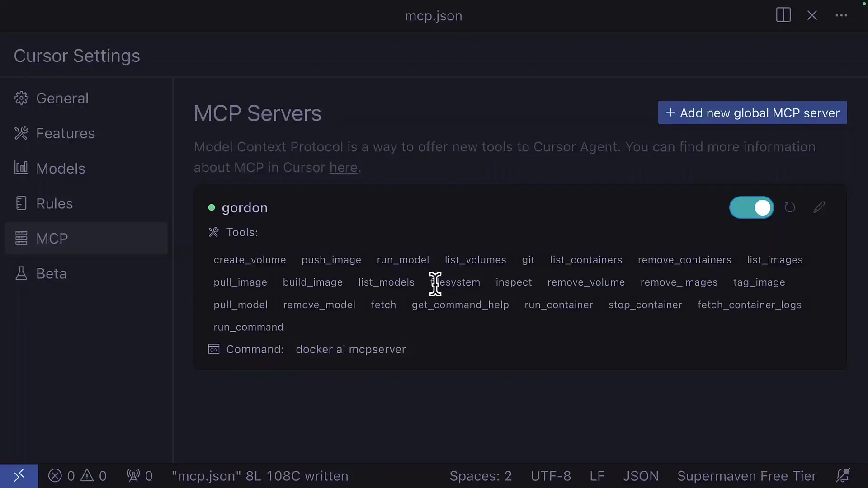Image resolution: width=868 pixels, height=488 pixels.
Task: Click the run_model tool
Action: [x=403, y=260]
